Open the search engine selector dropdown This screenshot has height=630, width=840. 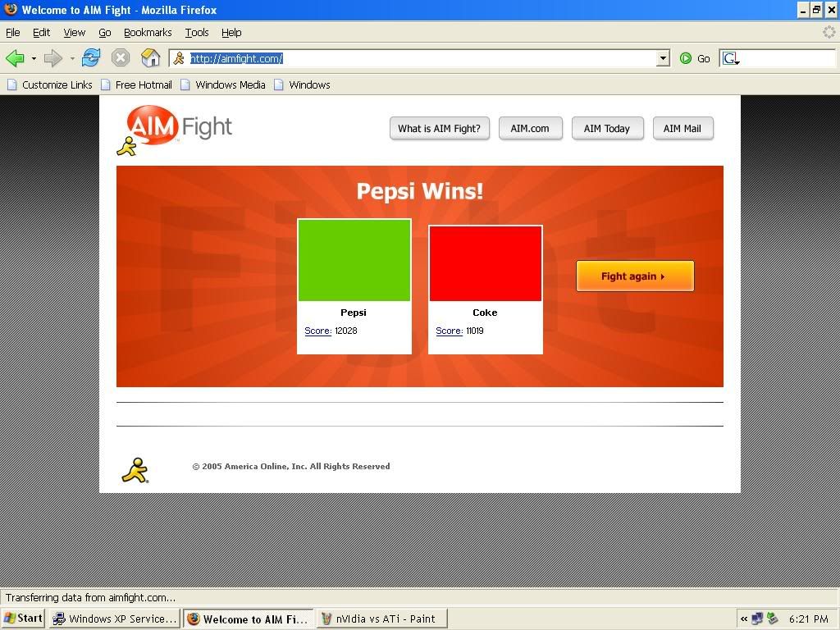pyautogui.click(x=731, y=59)
